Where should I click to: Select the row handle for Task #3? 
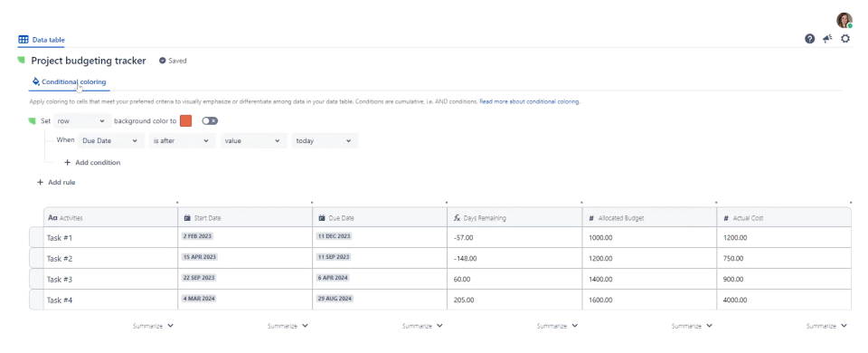click(36, 279)
